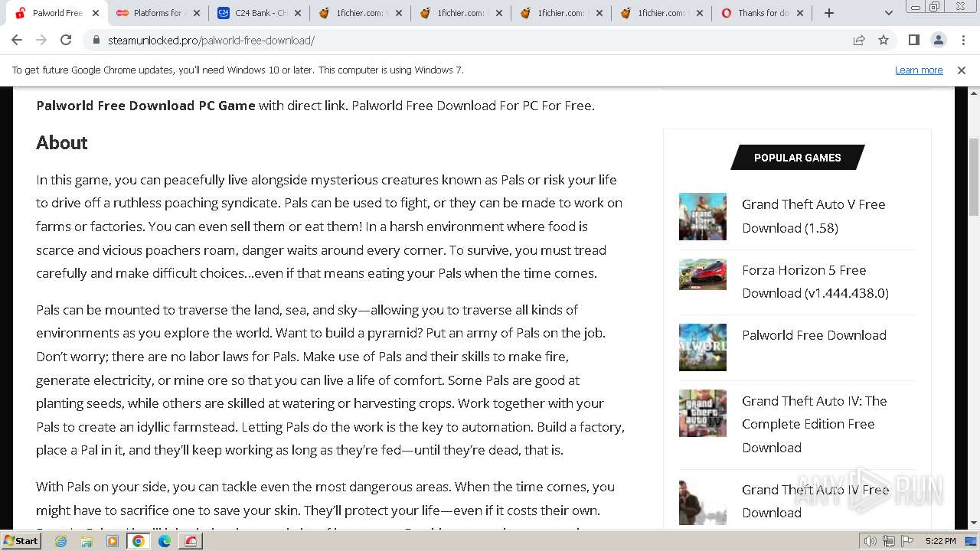Launch Internet Explorer from the taskbar
Image resolution: width=980 pixels, height=551 pixels.
61,541
